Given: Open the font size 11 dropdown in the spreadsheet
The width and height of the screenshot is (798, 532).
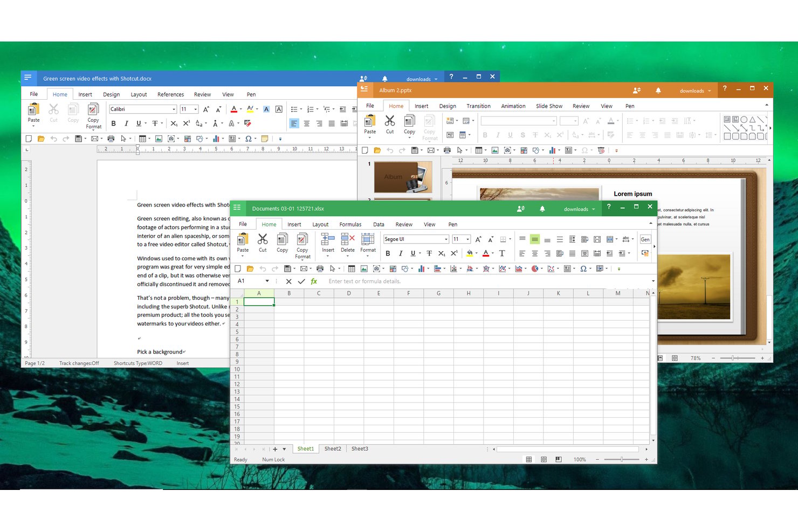Looking at the screenshot, I should coord(467,239).
